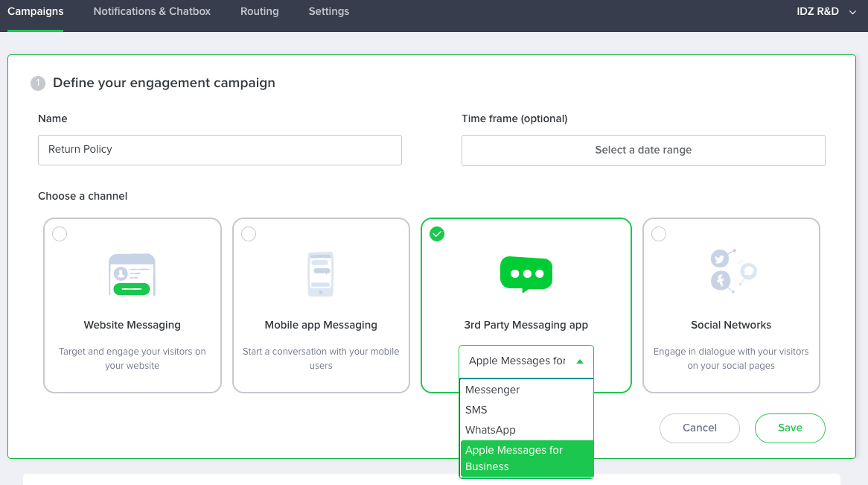
Task: Choose Messenger from the dropdown list
Action: [x=492, y=390]
